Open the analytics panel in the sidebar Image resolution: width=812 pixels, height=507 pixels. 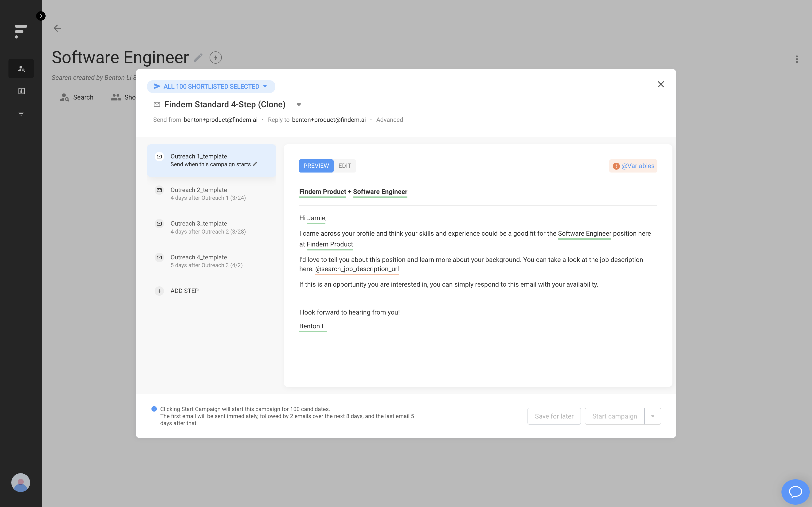click(x=21, y=91)
